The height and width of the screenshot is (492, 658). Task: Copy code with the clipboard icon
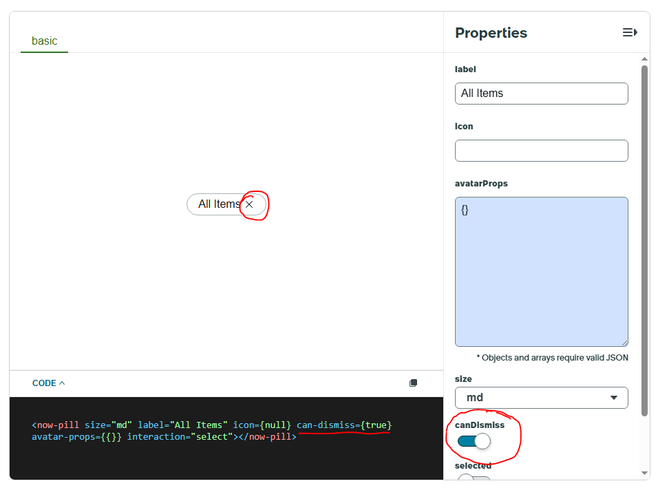(413, 383)
